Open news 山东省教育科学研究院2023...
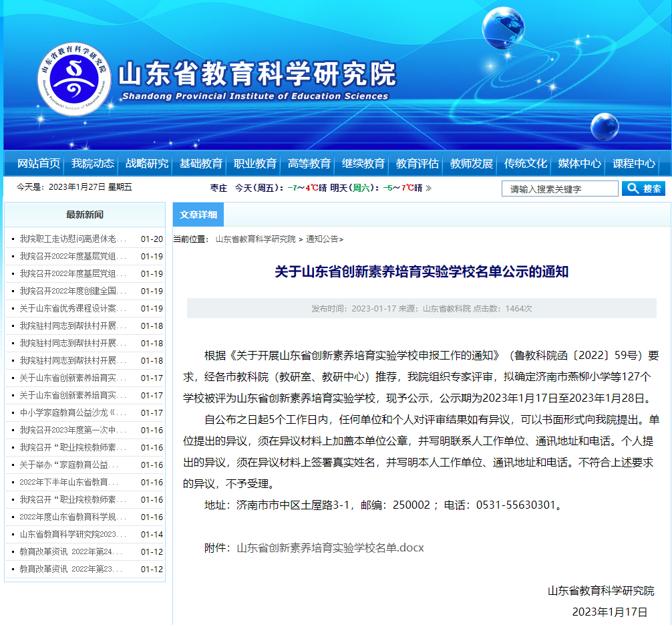Image resolution: width=672 pixels, height=625 pixels. (73, 534)
